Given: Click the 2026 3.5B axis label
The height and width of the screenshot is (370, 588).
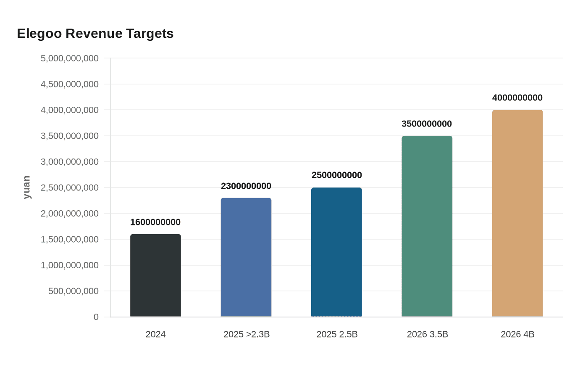Looking at the screenshot, I should [428, 334].
